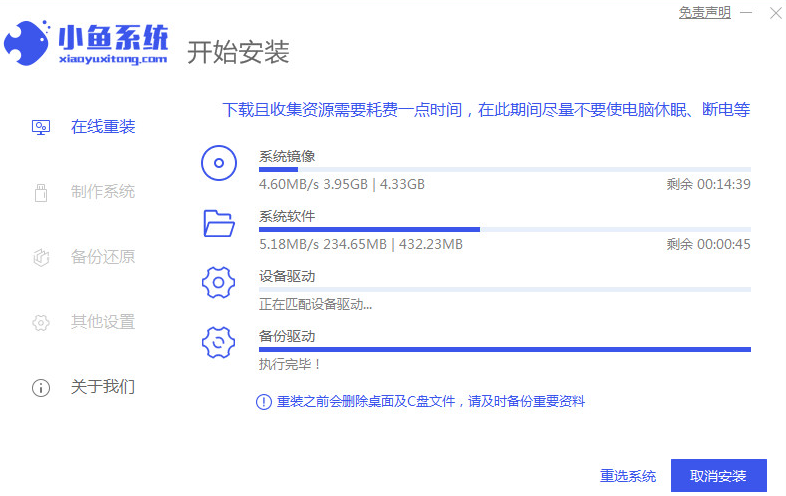This screenshot has height=496, width=786.
Task: Click the 关于我们 info icon
Action: (41, 388)
